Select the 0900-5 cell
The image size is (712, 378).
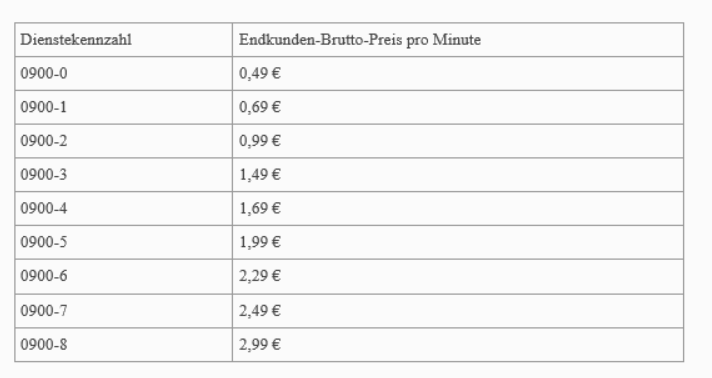coord(124,242)
